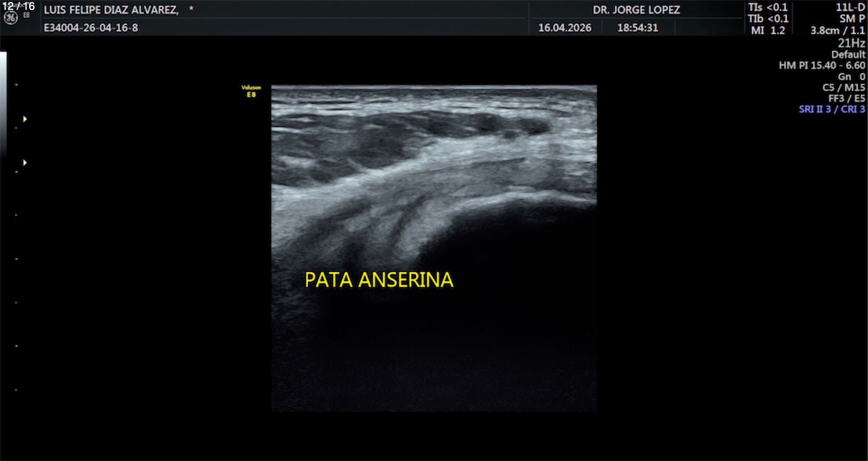The width and height of the screenshot is (868, 461).
Task: Select the 12 / 16 image counter
Action: click(18, 6)
